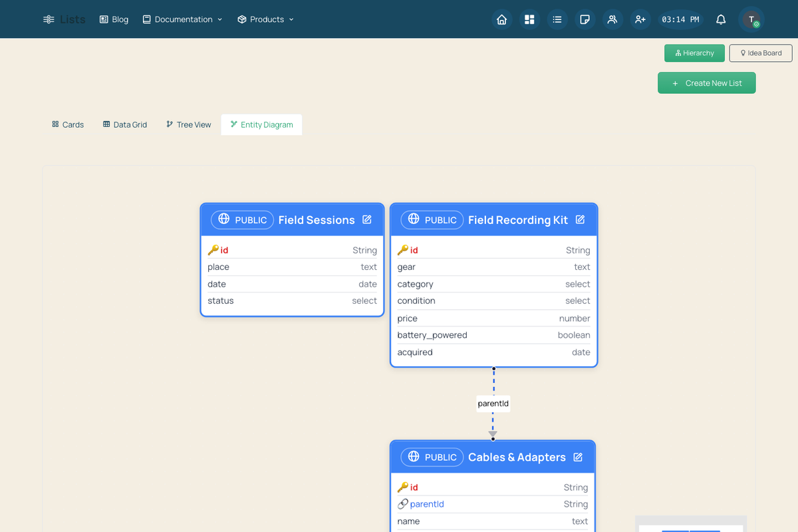The height and width of the screenshot is (532, 798).
Task: Open the user avatar labeled T
Action: pos(751,19)
